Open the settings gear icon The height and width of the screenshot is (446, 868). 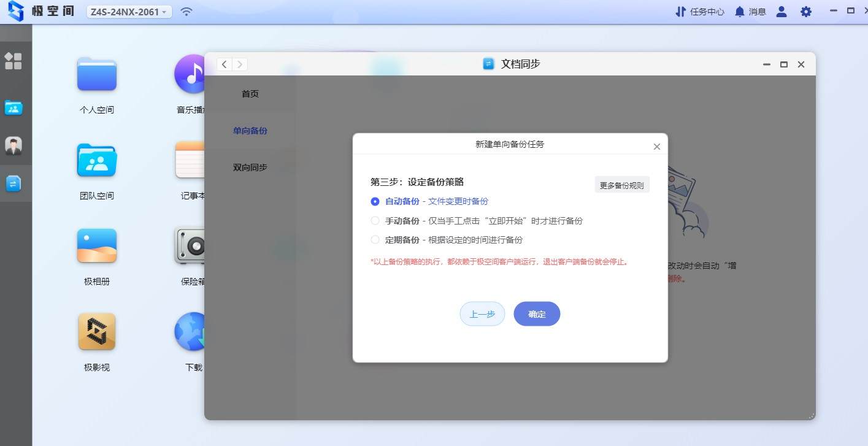(x=805, y=11)
